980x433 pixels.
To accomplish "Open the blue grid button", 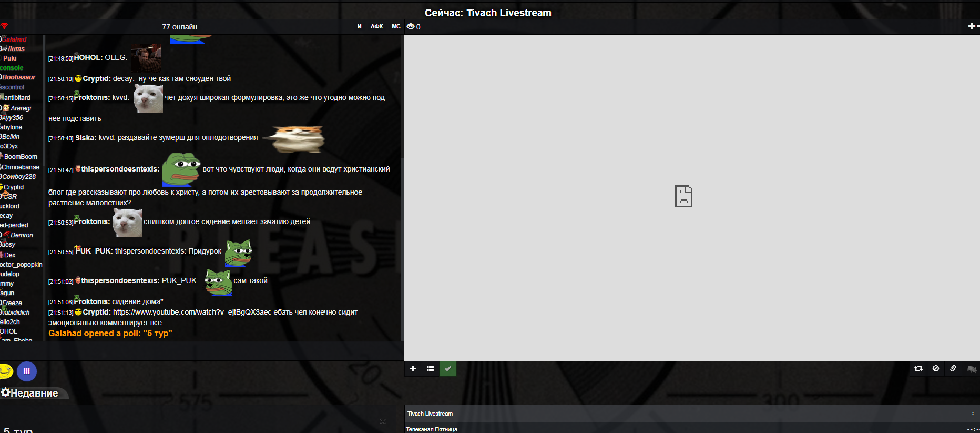I will click(x=27, y=371).
